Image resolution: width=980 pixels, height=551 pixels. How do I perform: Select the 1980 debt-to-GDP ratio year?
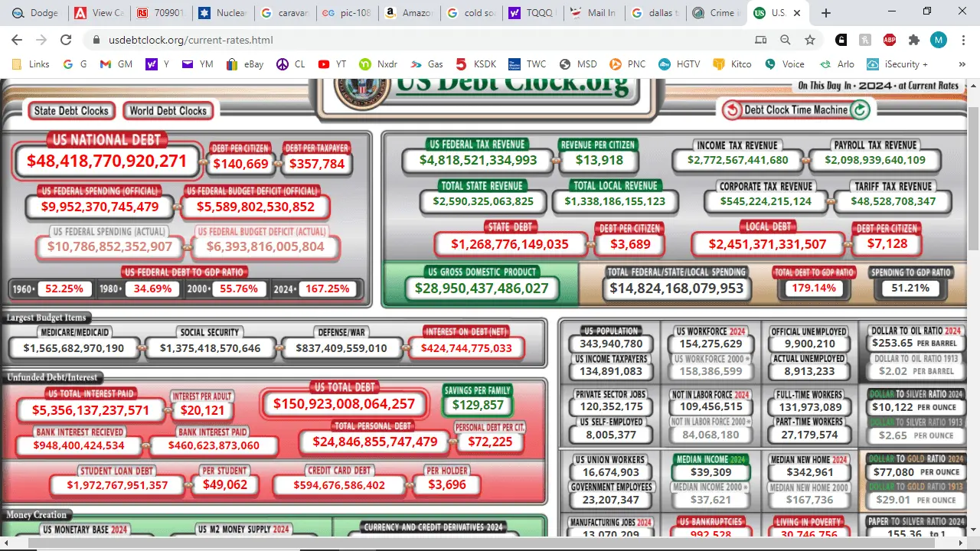coord(110,289)
